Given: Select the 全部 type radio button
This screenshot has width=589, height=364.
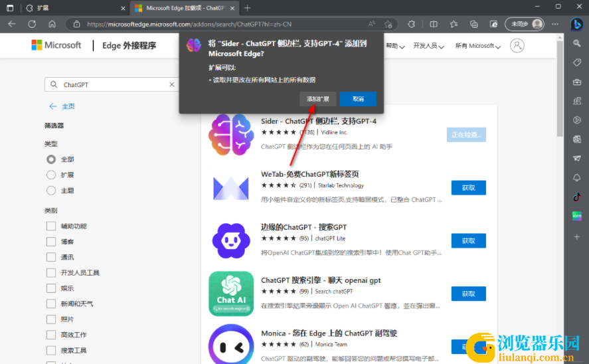Looking at the screenshot, I should pos(51,159).
